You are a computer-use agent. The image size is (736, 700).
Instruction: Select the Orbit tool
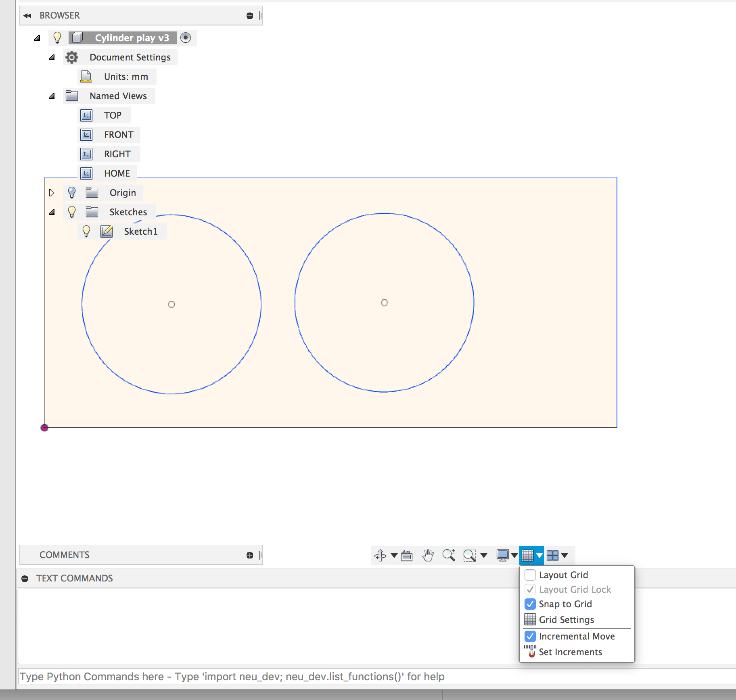tap(381, 555)
